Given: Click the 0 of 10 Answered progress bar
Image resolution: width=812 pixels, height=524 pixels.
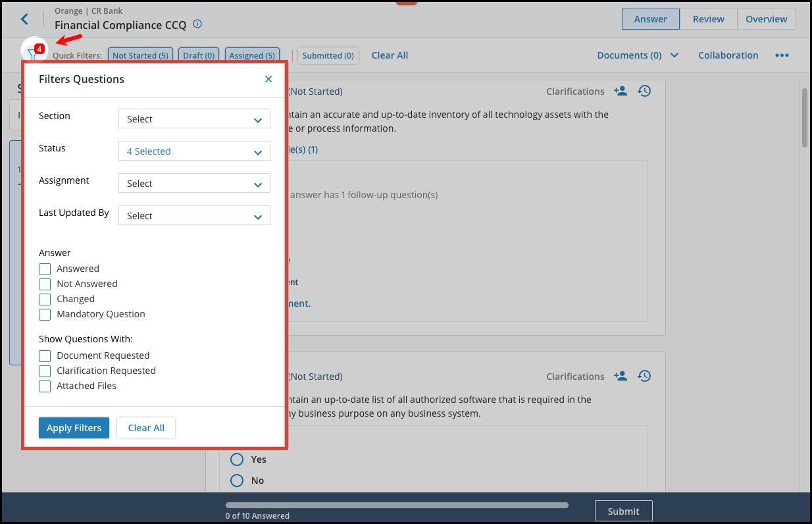Looking at the screenshot, I should (x=397, y=505).
